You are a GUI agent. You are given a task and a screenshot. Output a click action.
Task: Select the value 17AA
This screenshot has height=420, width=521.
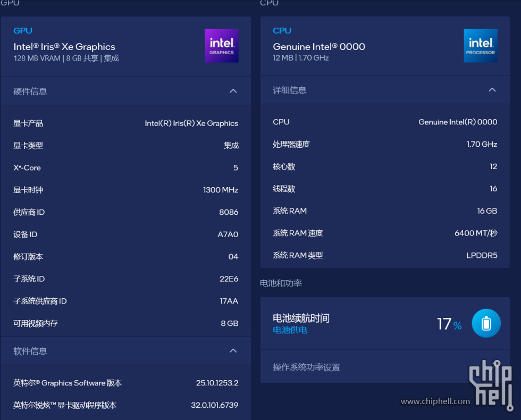point(229,301)
